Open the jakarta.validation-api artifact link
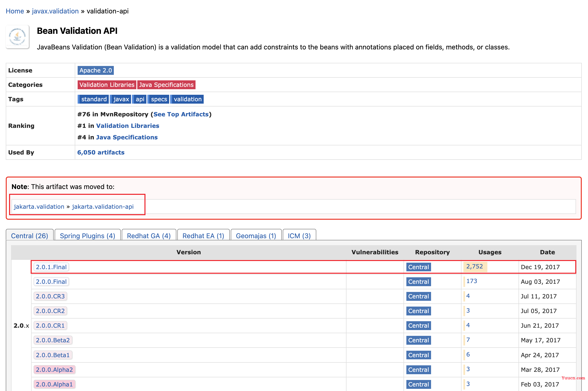 103,207
